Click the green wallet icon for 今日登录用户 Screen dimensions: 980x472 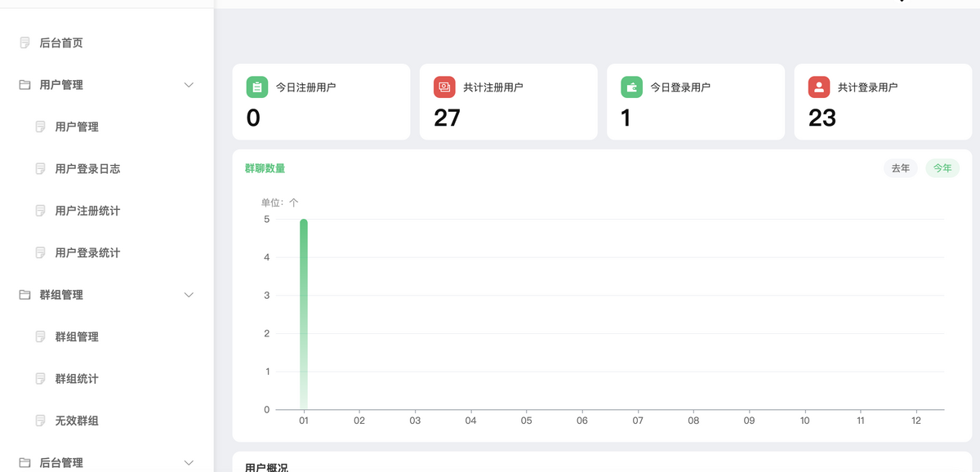(x=631, y=87)
